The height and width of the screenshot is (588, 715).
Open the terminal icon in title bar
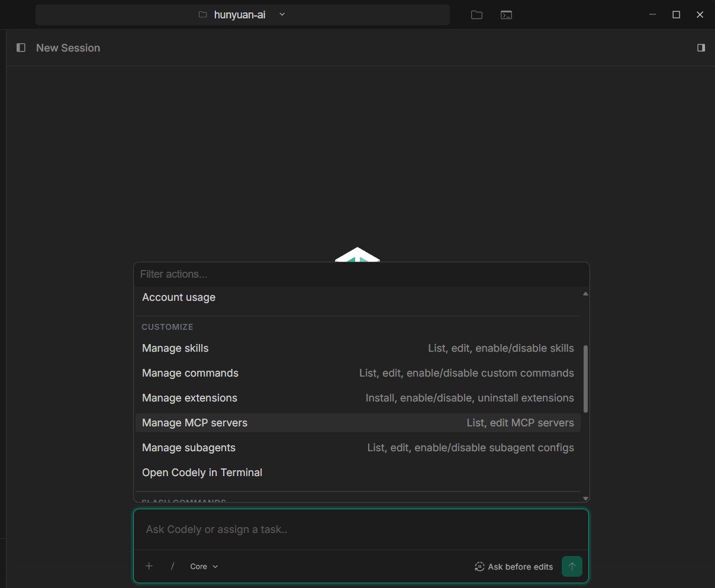click(506, 15)
